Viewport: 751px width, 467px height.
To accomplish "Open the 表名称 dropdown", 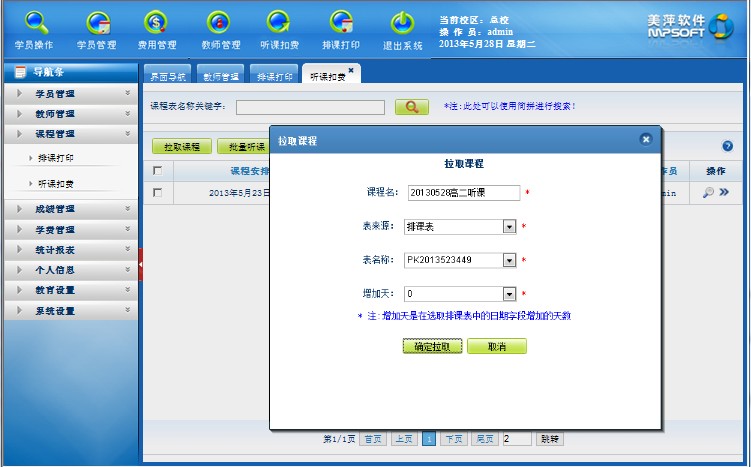I will click(x=509, y=261).
